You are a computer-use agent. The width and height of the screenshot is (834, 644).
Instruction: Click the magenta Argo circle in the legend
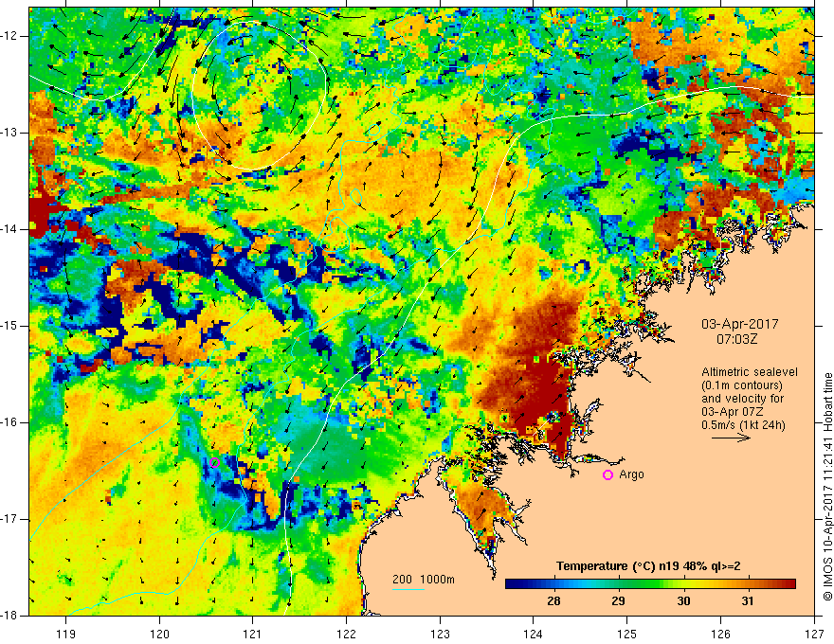point(607,475)
